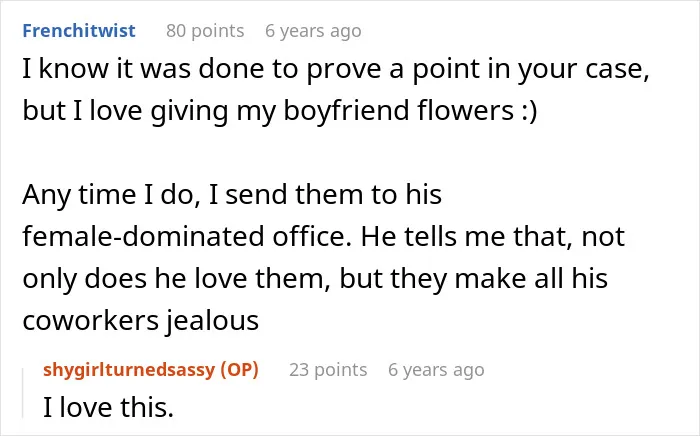Image resolution: width=700 pixels, height=436 pixels.
Task: Open the shygirlturnedsassy username link
Action: 129,370
